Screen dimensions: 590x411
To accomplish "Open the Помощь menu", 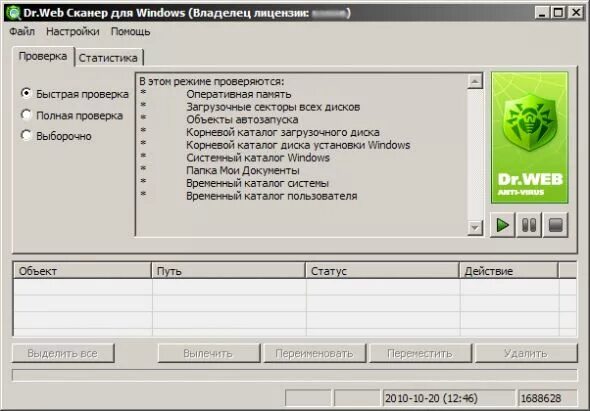I will tap(130, 32).
